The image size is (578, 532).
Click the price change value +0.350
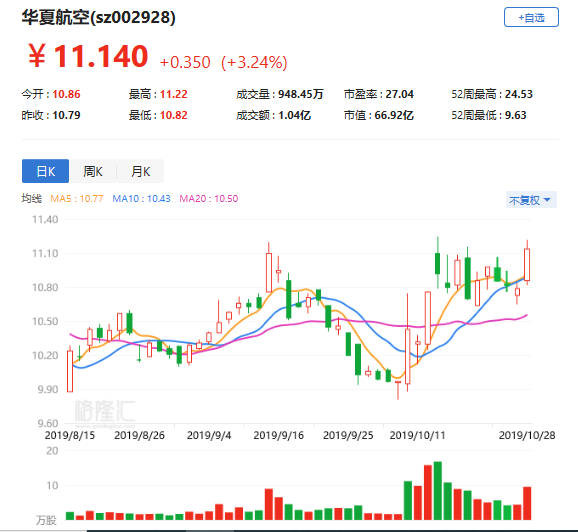[x=185, y=62]
